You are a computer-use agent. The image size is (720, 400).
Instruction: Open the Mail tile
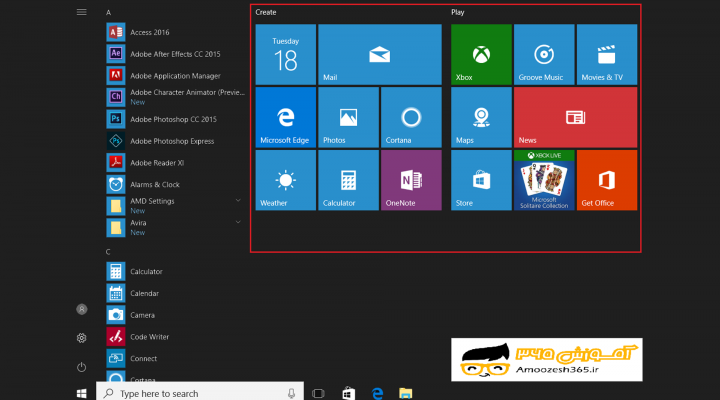point(380,55)
